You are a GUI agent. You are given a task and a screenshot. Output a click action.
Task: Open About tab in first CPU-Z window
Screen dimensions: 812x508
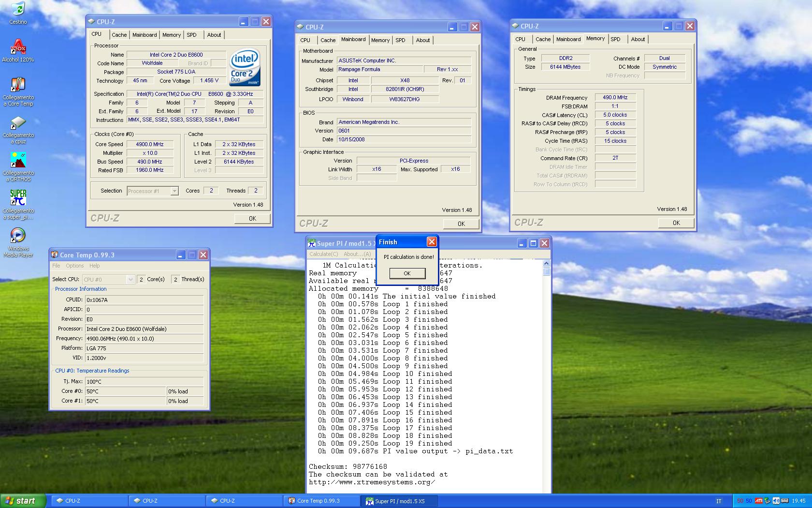coord(214,35)
